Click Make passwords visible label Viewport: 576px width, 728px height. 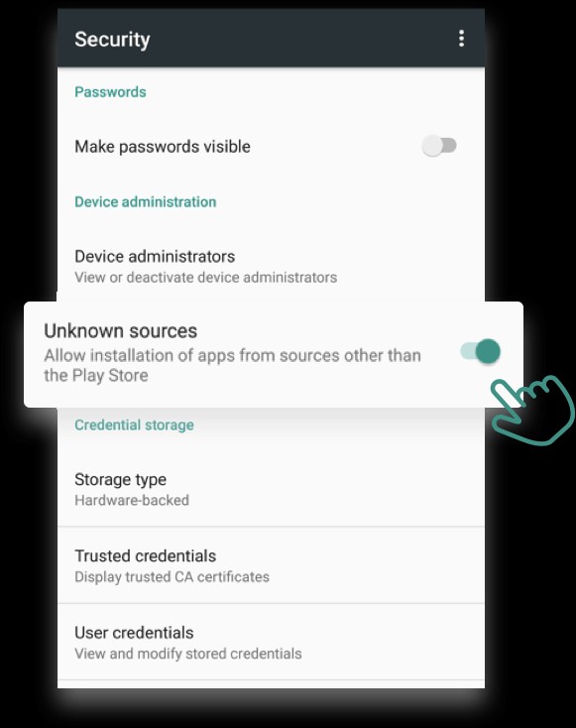pyautogui.click(x=163, y=147)
